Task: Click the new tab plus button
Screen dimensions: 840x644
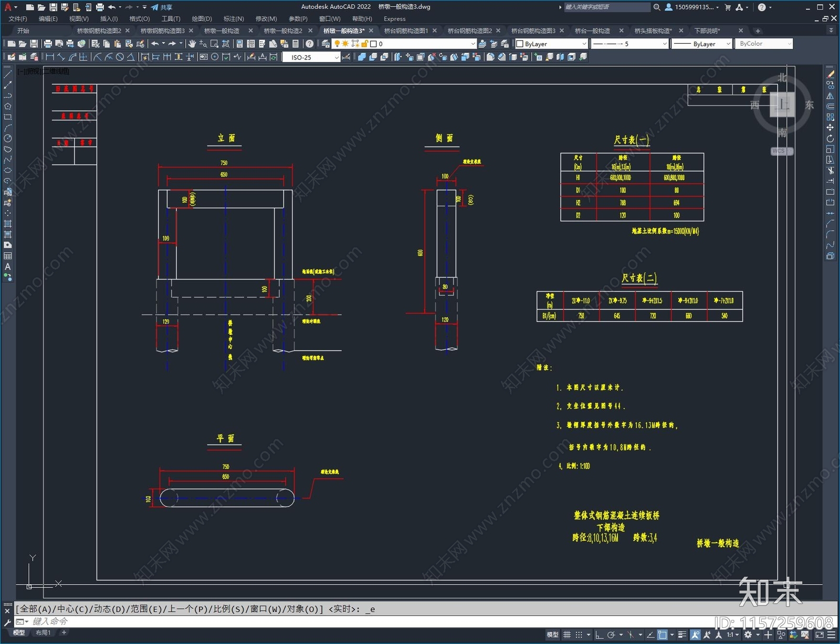Action: coord(758,31)
